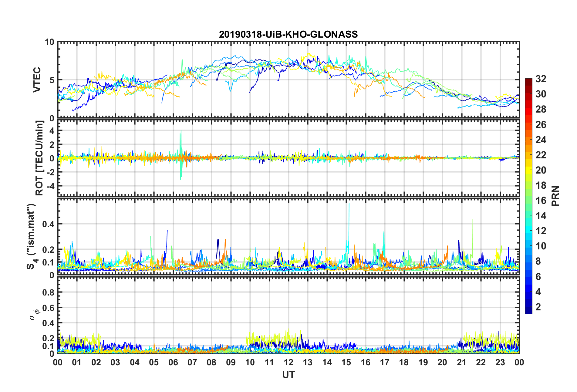Click PRN colorbar tick label "6"
Image resolution: width=577 pixels, height=392 pixels.
point(538,276)
